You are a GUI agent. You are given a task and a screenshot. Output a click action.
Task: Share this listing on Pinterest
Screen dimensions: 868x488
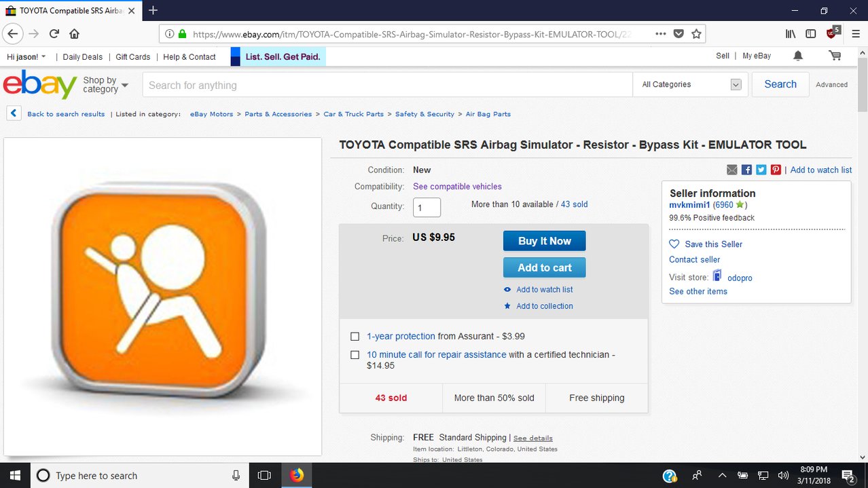[776, 170]
